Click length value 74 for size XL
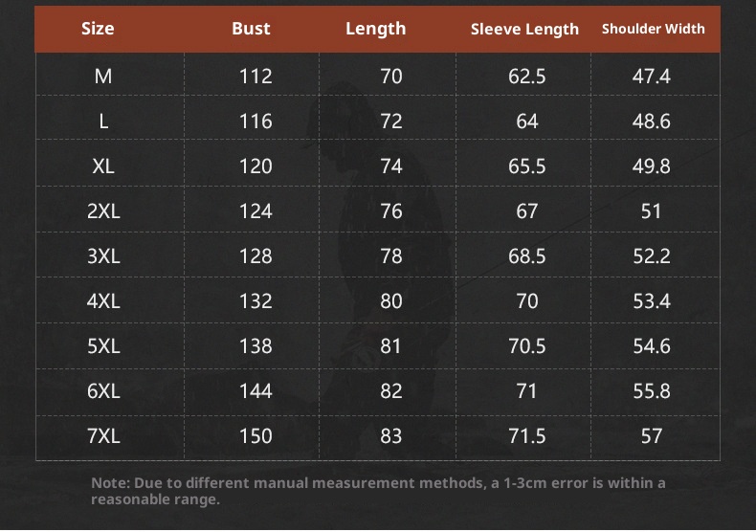 pyautogui.click(x=391, y=166)
